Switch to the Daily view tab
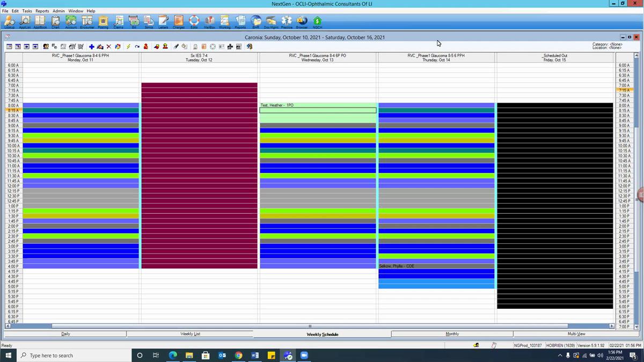Screen dimensions: 644x362 [65, 334]
